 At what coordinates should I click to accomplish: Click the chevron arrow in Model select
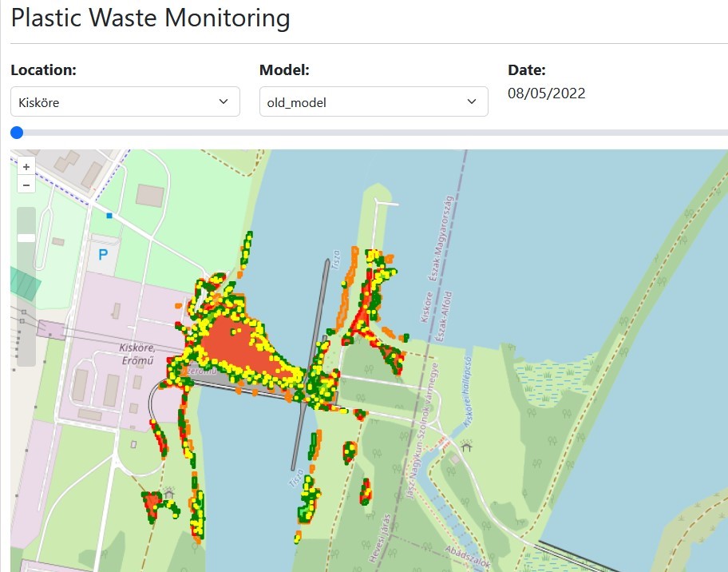pyautogui.click(x=472, y=102)
